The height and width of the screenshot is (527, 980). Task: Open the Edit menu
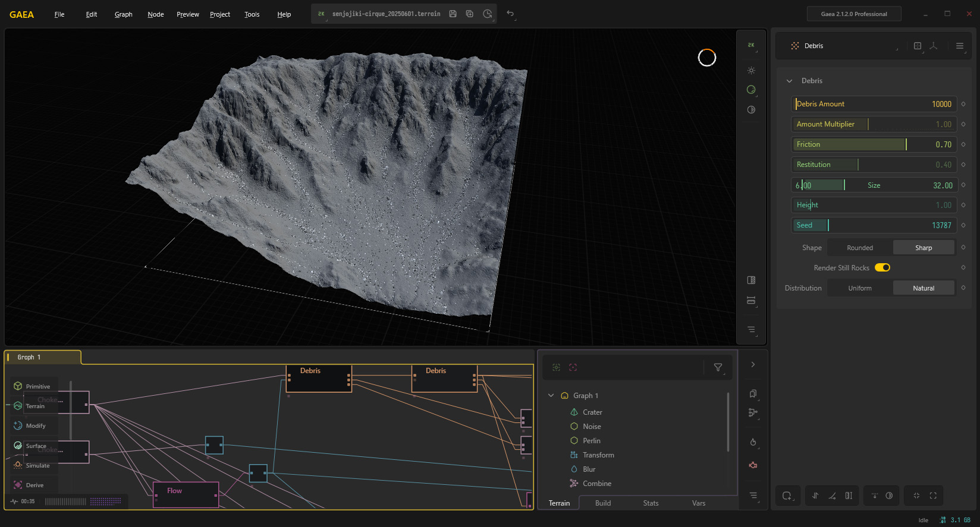pos(91,14)
